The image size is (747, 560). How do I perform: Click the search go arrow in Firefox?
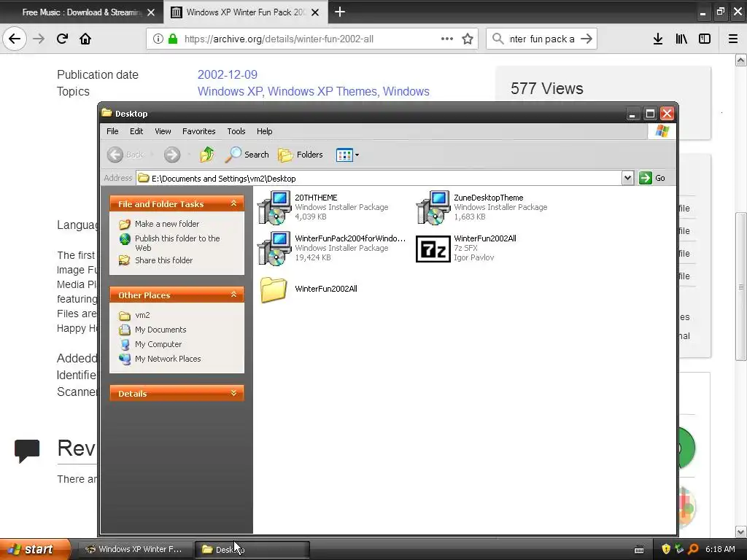(x=587, y=39)
